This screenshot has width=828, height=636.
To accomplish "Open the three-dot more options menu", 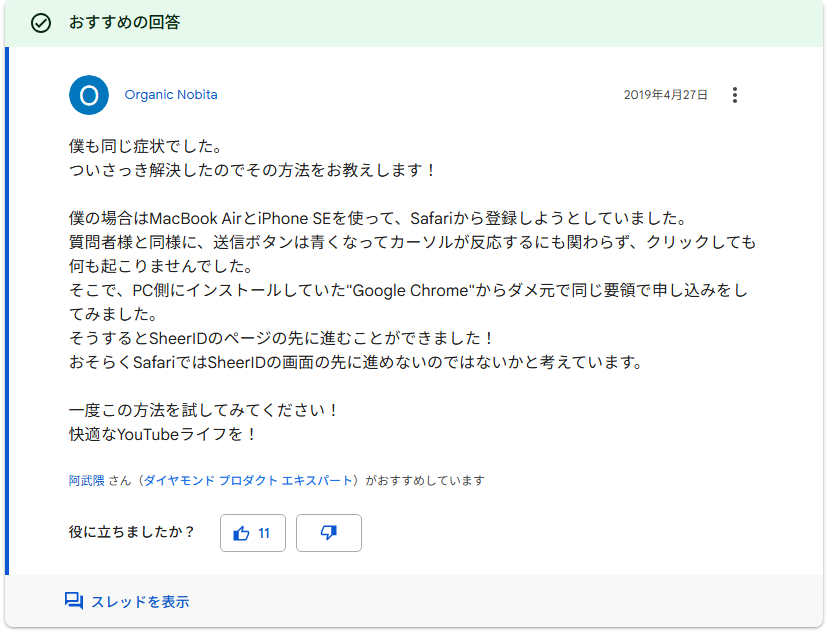I will [735, 95].
